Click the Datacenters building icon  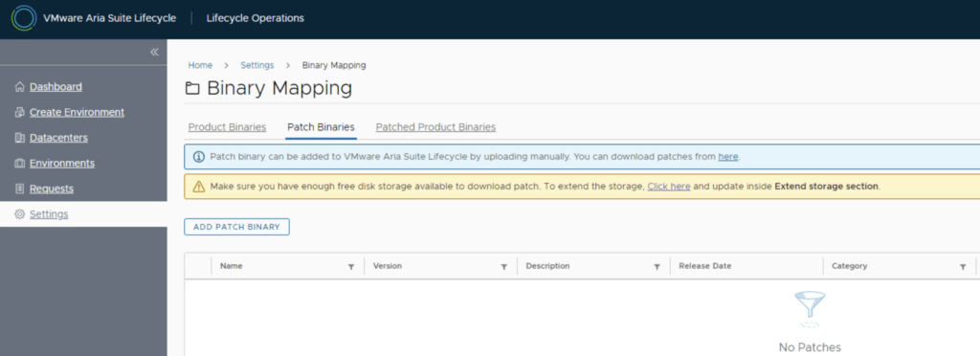pos(19,138)
